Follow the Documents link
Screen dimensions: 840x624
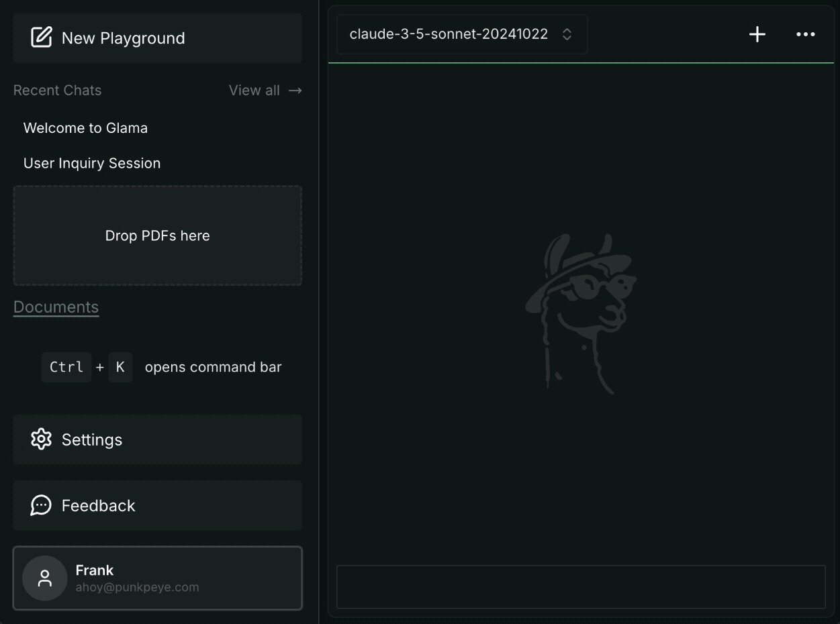56,307
